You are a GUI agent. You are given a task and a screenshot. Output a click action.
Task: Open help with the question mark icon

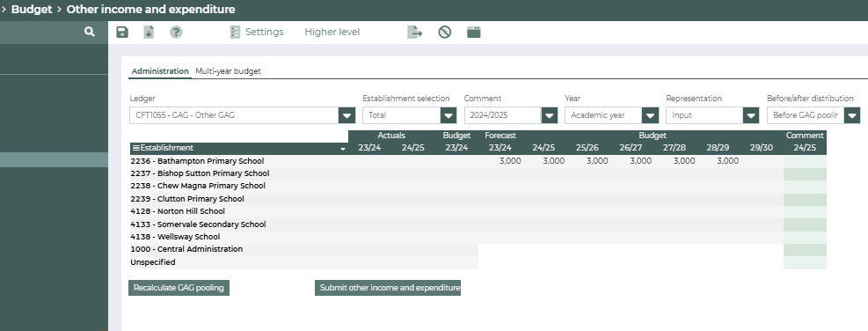176,33
